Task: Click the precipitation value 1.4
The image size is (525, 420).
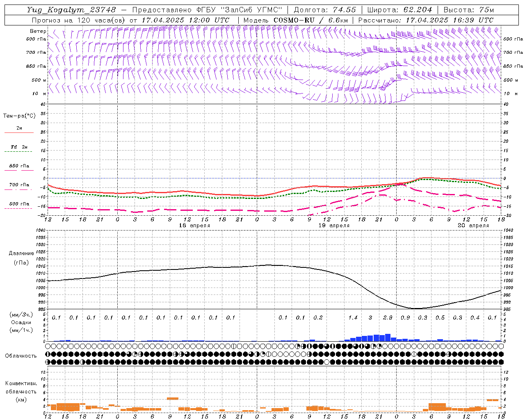Action: (x=353, y=317)
